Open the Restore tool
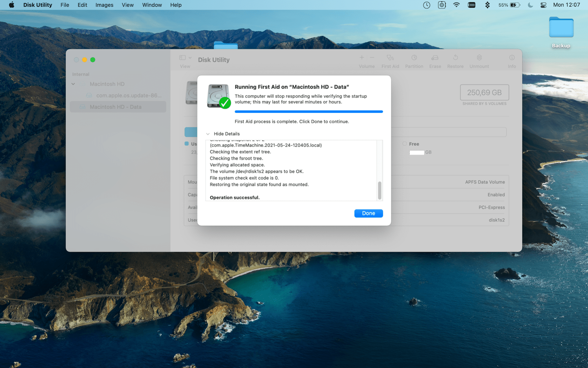The height and width of the screenshot is (368, 588). [455, 61]
